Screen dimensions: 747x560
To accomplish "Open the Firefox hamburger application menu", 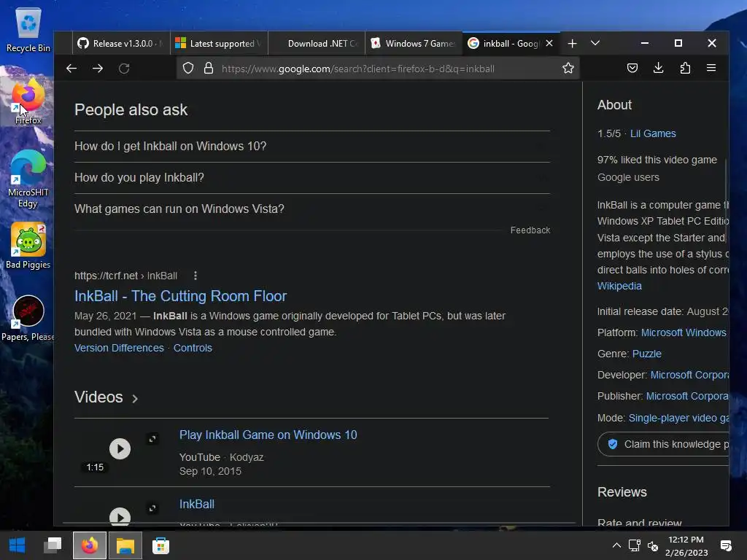I will tap(711, 68).
